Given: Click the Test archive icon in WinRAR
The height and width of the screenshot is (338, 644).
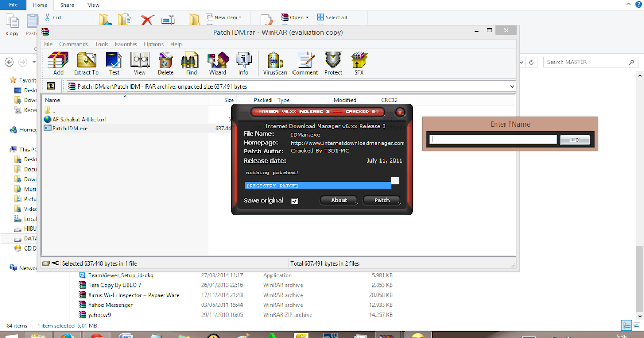Looking at the screenshot, I should coord(114,63).
